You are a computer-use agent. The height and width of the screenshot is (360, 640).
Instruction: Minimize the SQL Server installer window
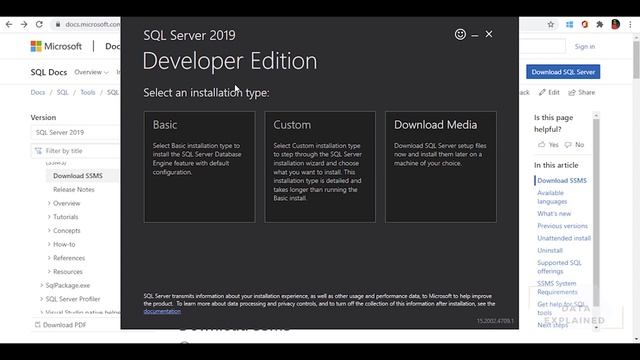474,36
